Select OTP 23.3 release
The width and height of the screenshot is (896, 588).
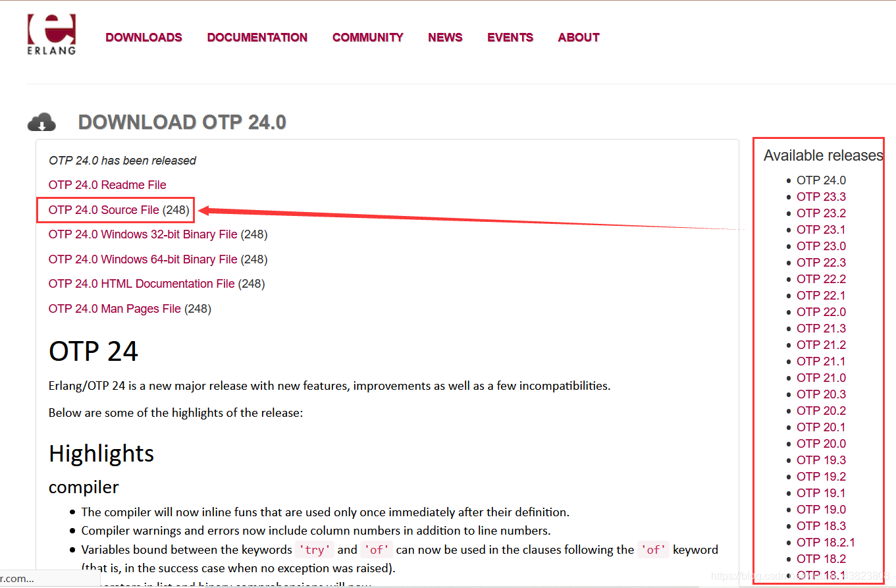click(821, 197)
